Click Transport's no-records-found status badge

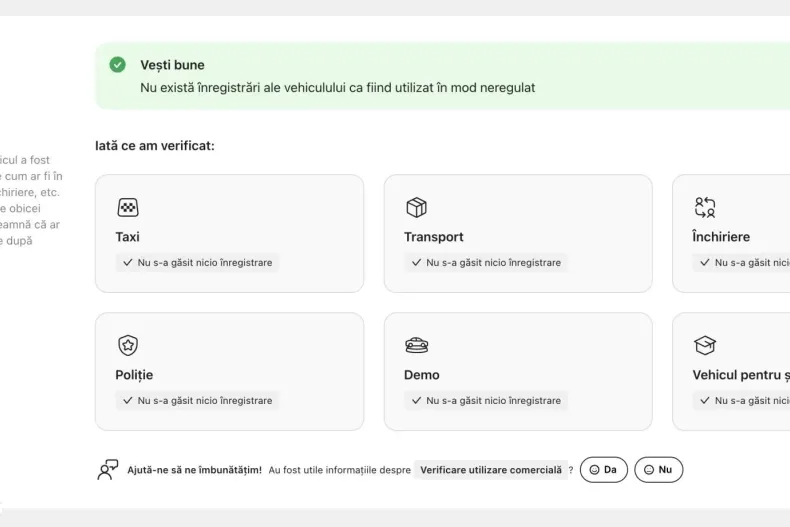485,263
